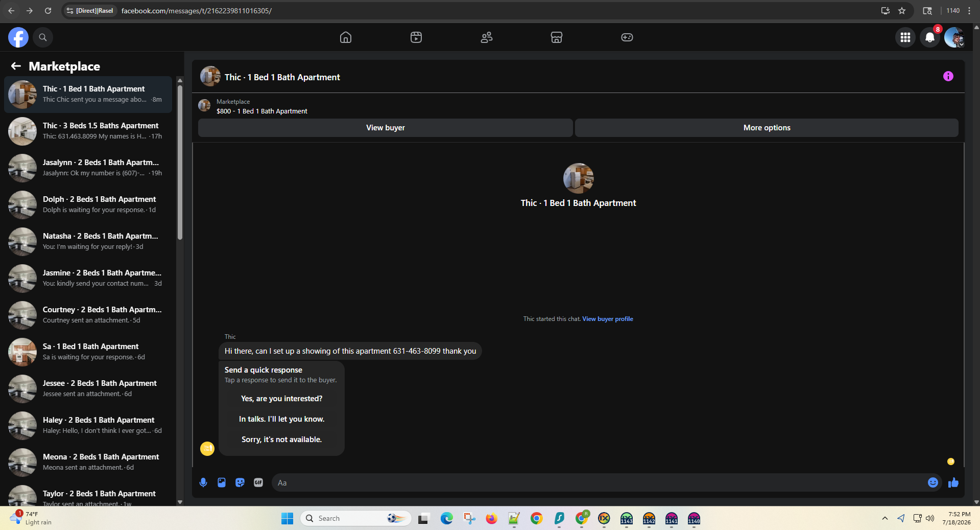Open Courtney's conversation
Viewport: 980px width, 530px height.
(x=88, y=315)
